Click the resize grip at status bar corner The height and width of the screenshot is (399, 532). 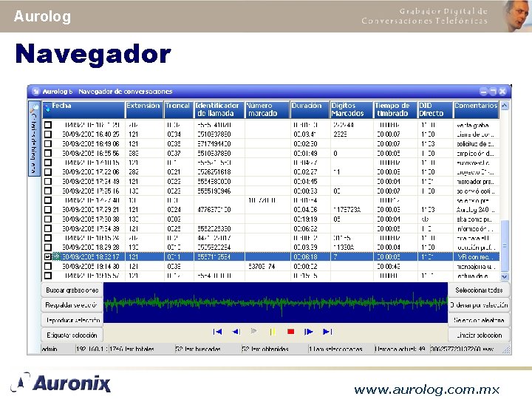point(506,349)
